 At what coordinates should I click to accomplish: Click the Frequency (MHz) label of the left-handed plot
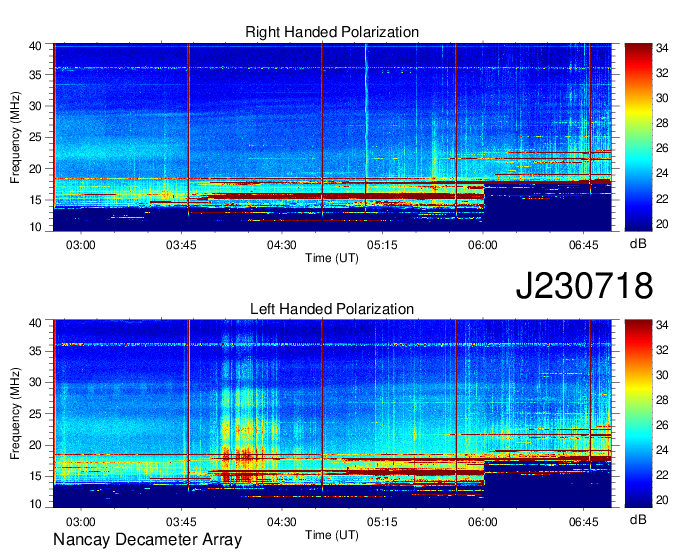coord(15,414)
